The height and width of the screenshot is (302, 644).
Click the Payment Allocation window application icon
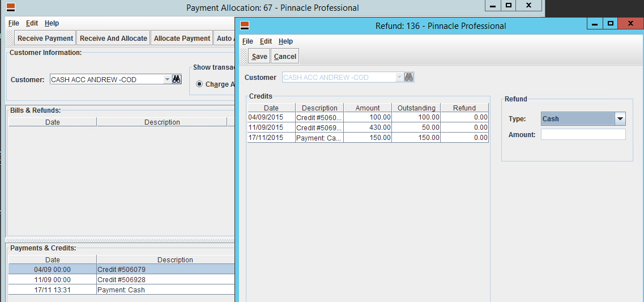11,7
